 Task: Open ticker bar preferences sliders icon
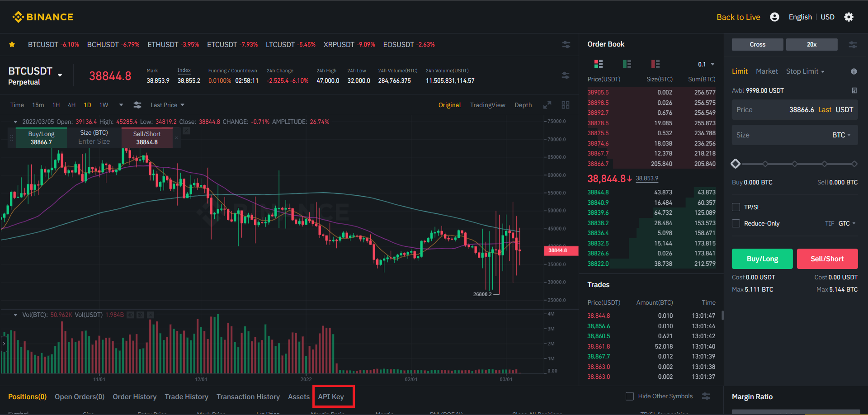click(x=566, y=44)
